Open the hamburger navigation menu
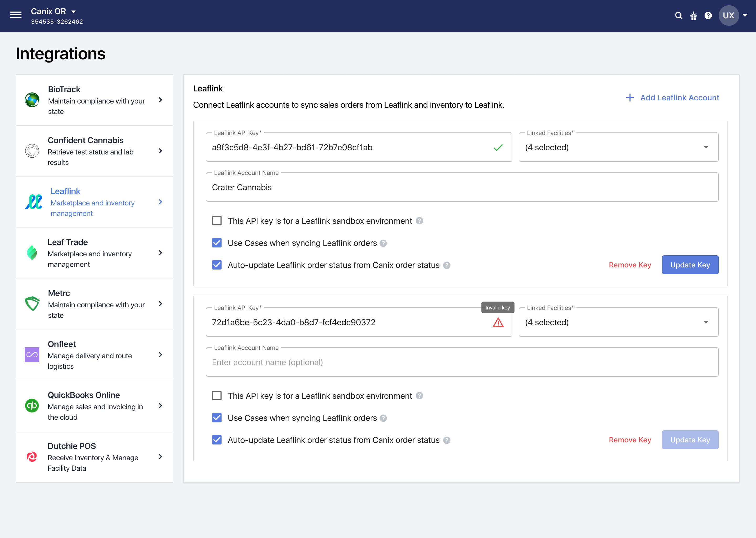This screenshot has width=756, height=538. pyautogui.click(x=15, y=14)
